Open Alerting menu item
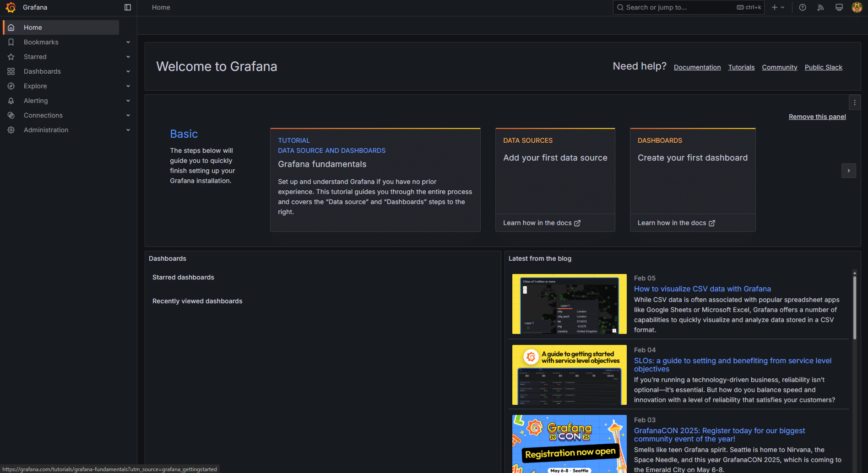 click(36, 101)
